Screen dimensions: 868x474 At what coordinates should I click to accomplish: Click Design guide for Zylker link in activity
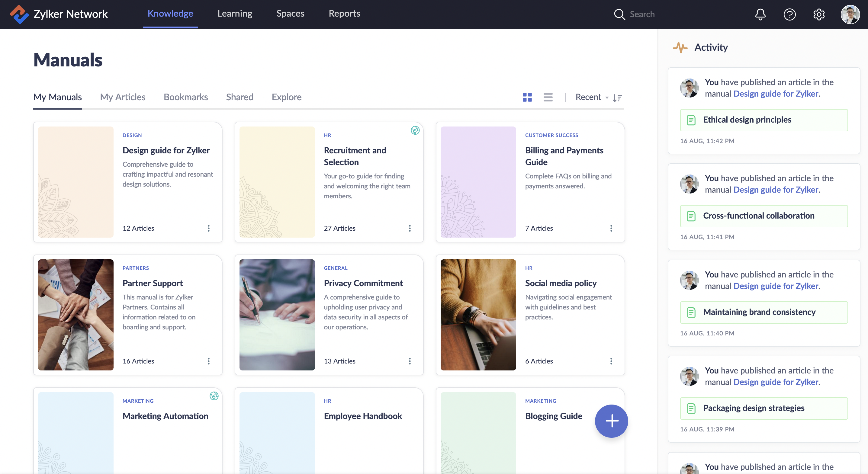[776, 94]
